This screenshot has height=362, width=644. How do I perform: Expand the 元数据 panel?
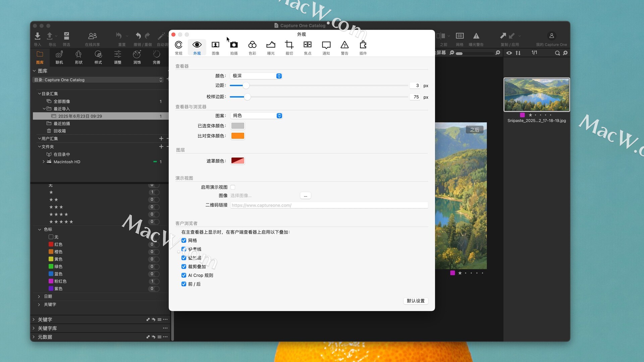tap(34, 337)
